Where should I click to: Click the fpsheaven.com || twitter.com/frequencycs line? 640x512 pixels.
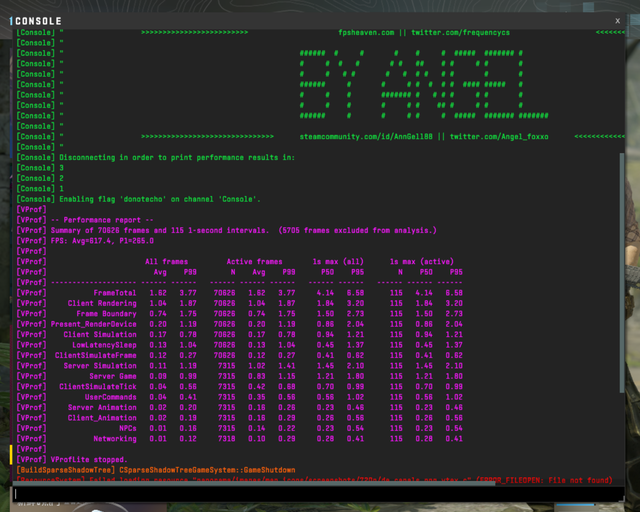point(424,32)
